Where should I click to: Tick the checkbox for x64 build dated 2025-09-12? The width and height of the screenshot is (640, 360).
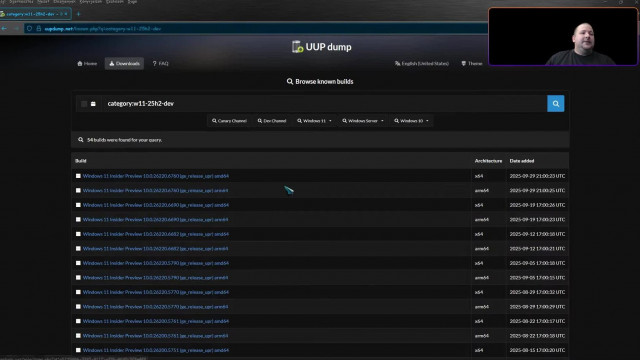tap(78, 234)
